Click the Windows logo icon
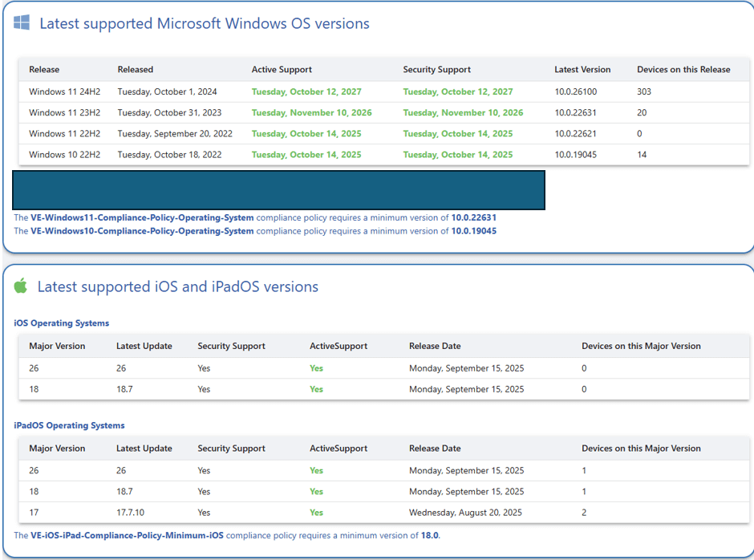This screenshot has height=560, width=754. pos(22,22)
